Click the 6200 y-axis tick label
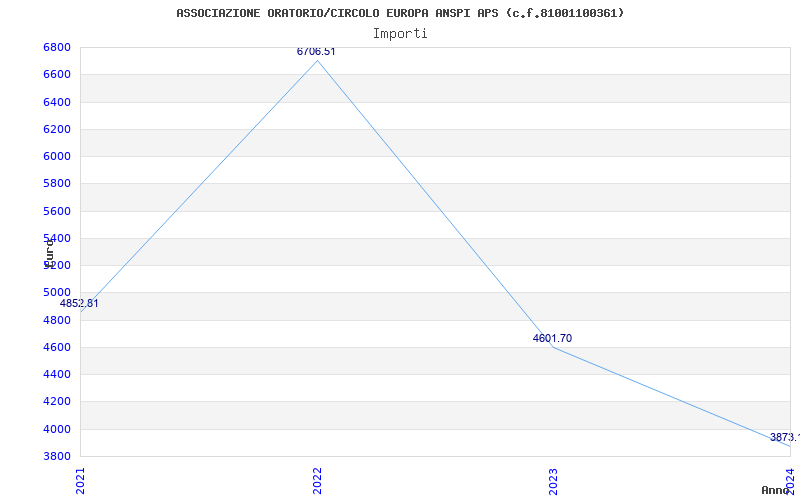 coord(57,129)
